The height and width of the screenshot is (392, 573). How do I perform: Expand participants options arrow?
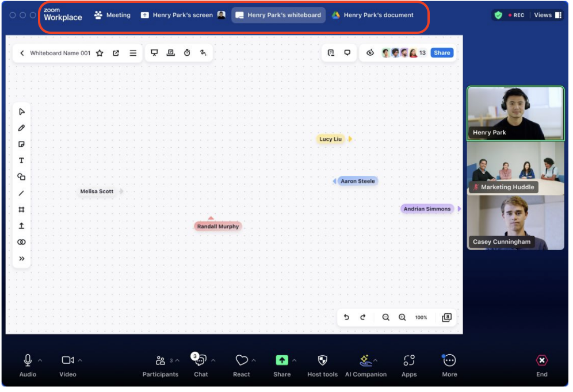coord(177,360)
